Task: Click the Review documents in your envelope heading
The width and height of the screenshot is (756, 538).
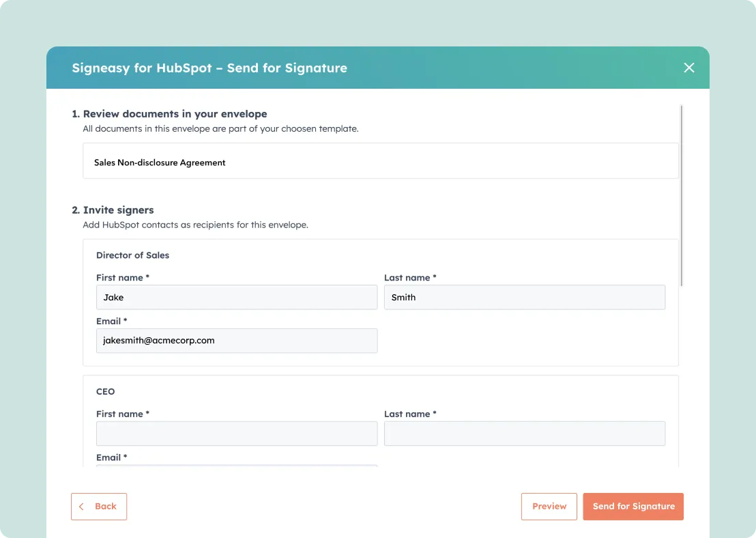Action: (175, 113)
